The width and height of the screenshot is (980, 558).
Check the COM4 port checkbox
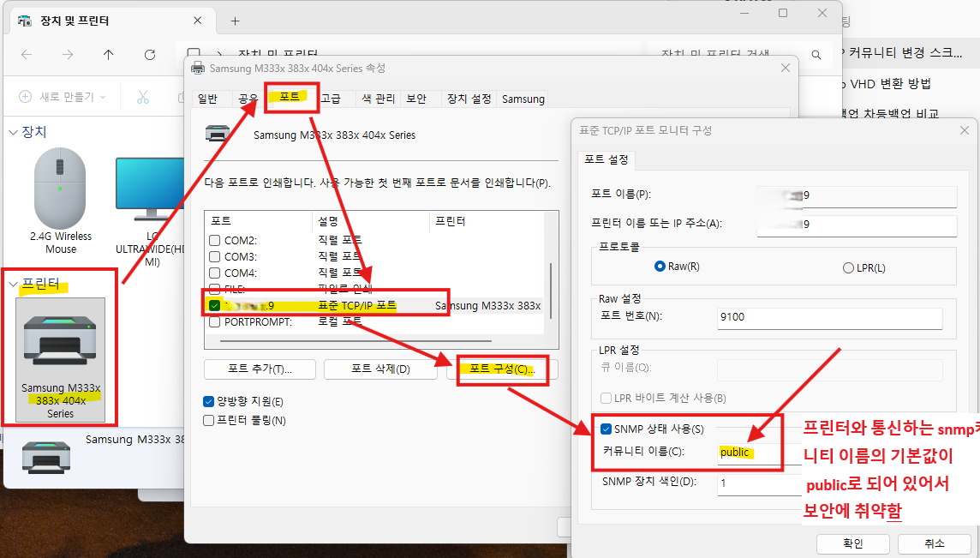pyautogui.click(x=214, y=273)
